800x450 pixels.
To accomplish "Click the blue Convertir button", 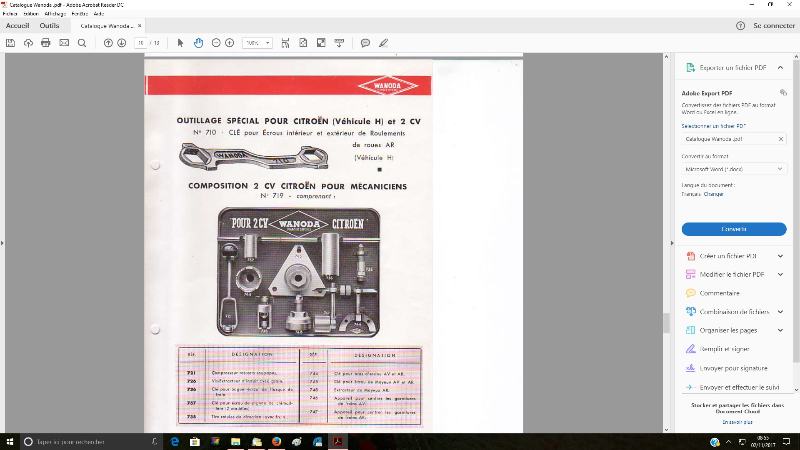I will click(733, 229).
